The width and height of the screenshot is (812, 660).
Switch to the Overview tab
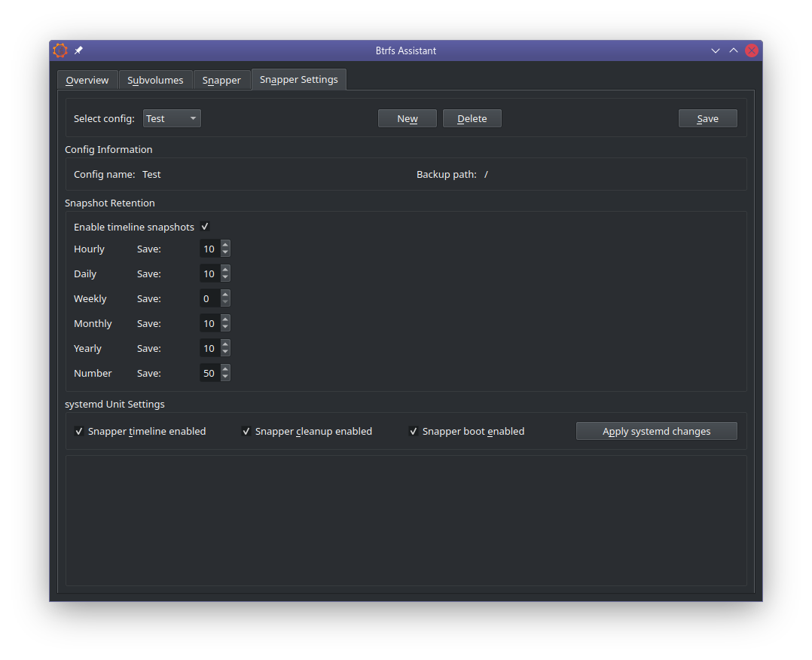point(87,81)
